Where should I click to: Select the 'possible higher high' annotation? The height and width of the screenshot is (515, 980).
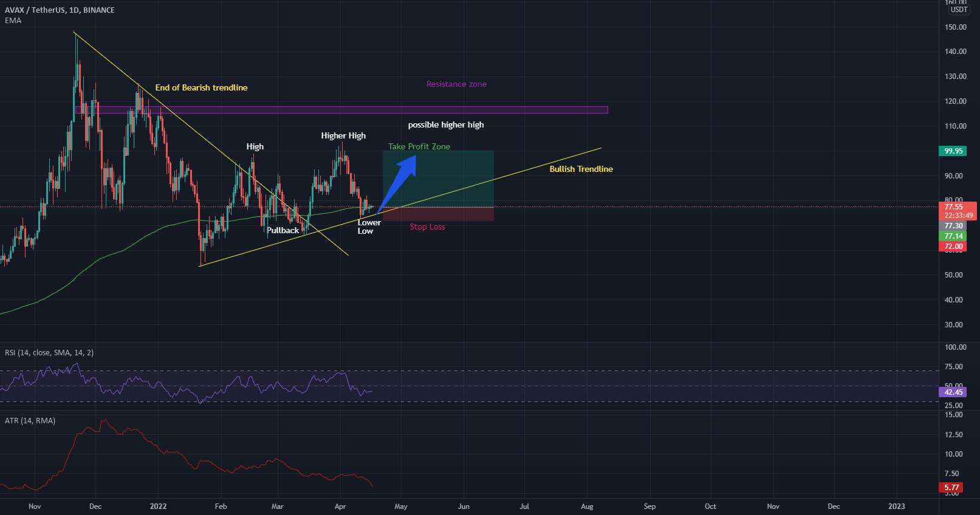[446, 124]
